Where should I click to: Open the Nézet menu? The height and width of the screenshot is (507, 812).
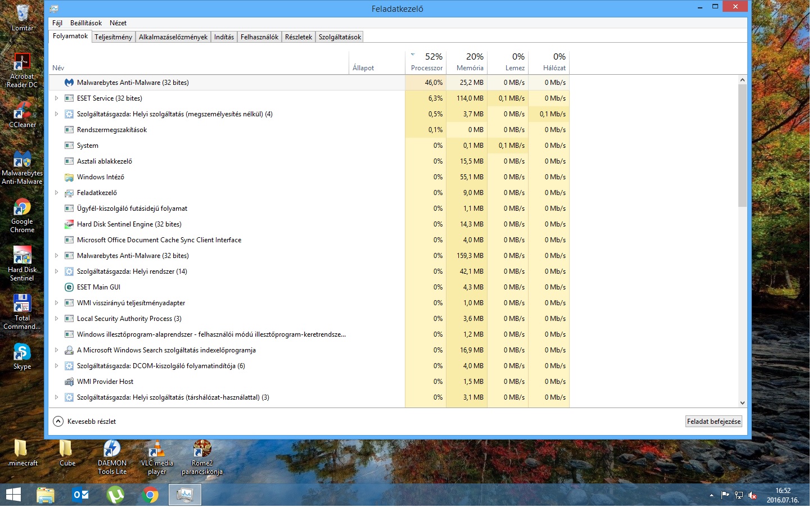point(118,23)
